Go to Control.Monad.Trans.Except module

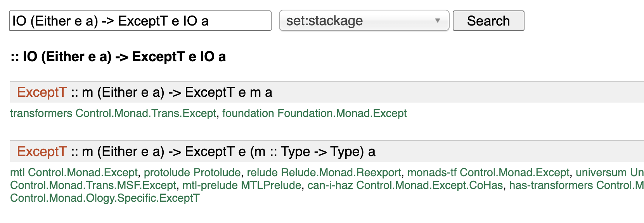point(146,113)
